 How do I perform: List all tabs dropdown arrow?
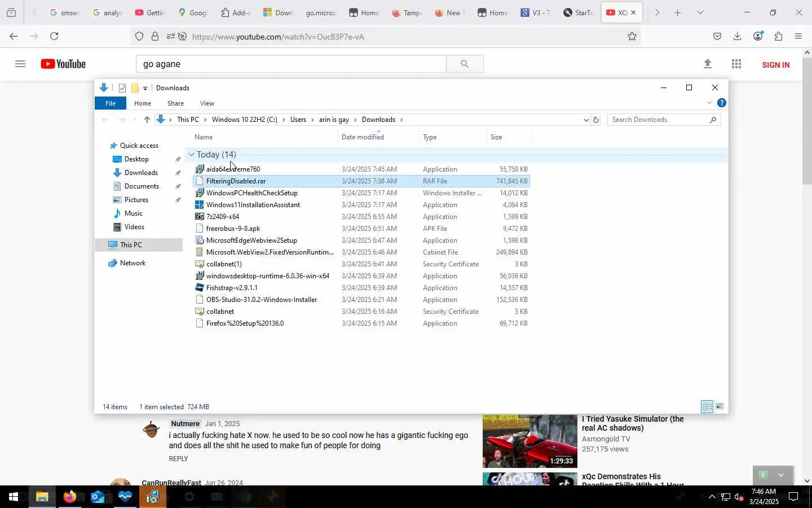coord(700,12)
